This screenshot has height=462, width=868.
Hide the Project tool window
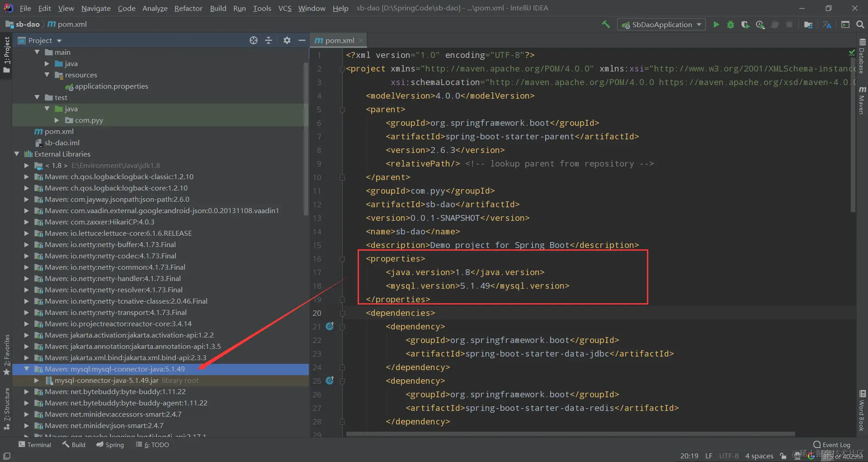point(302,40)
